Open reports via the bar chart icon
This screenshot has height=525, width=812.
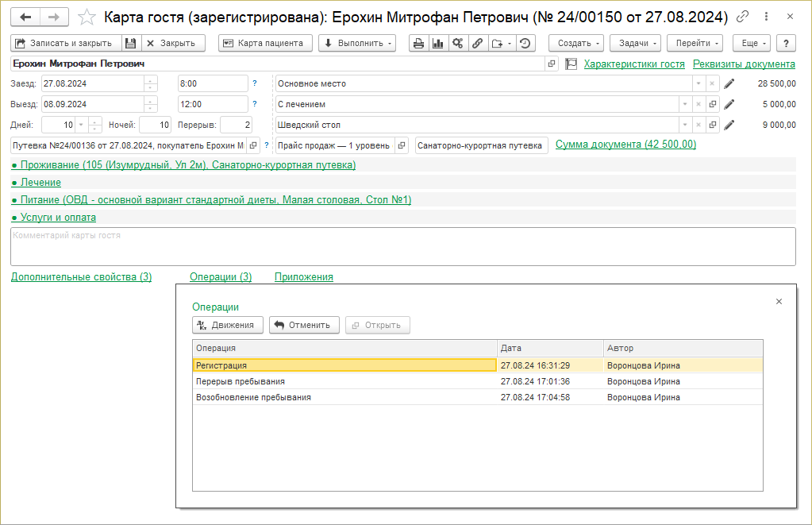click(437, 43)
